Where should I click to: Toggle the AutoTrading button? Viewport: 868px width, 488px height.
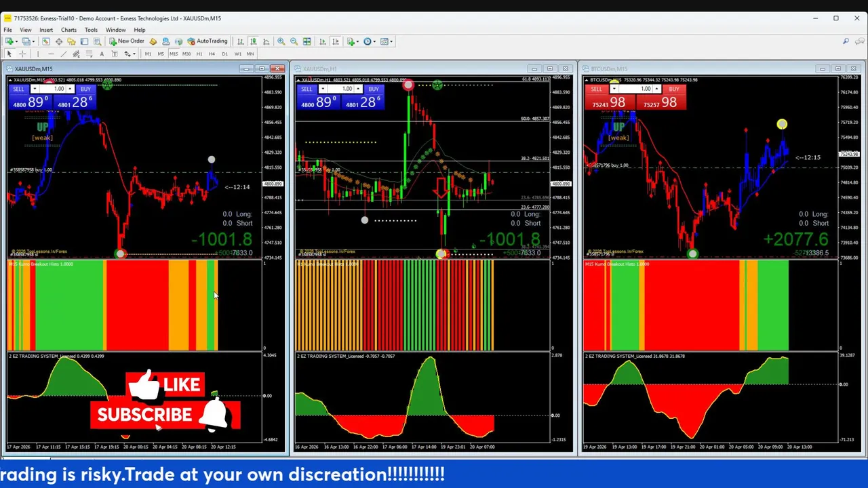coord(209,41)
